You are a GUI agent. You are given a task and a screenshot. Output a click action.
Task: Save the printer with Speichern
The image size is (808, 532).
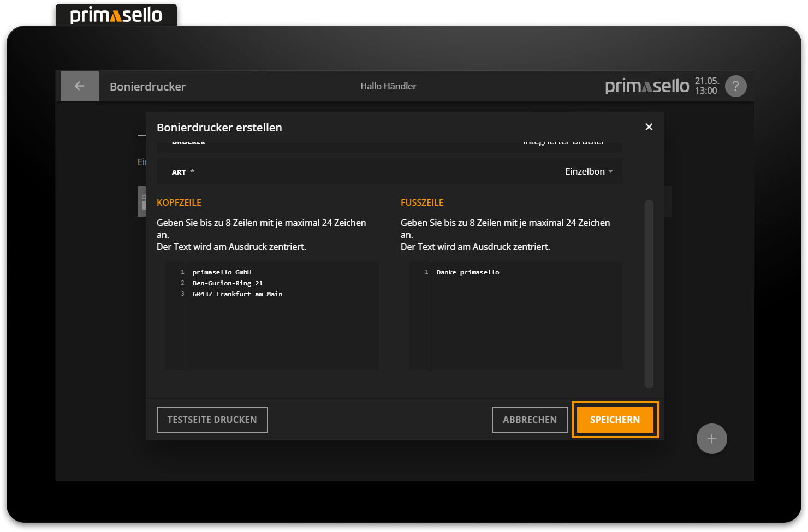615,420
